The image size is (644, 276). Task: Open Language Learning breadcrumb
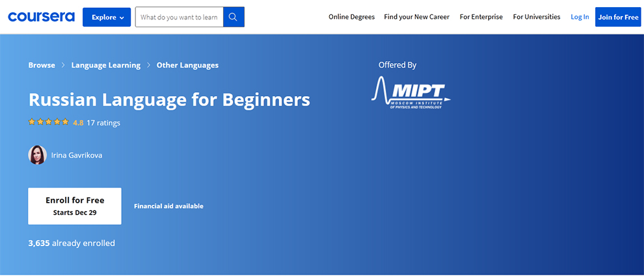(106, 65)
